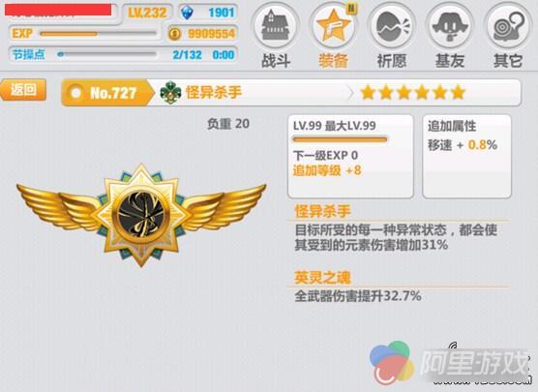Click the winged gold badge image
The height and width of the screenshot is (392, 538).
[141, 215]
